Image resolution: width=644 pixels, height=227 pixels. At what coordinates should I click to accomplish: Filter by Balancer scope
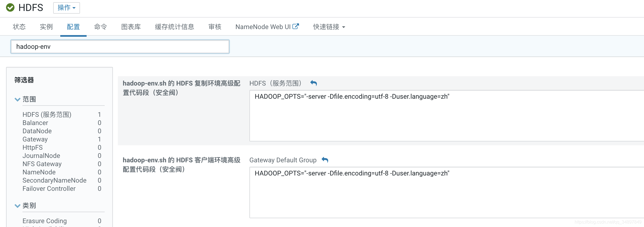pos(35,123)
